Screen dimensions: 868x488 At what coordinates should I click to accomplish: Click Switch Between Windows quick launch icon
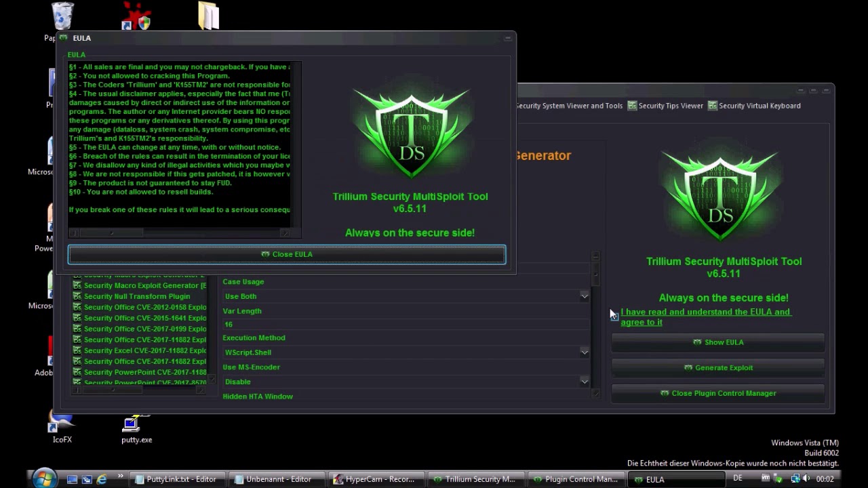point(87,479)
